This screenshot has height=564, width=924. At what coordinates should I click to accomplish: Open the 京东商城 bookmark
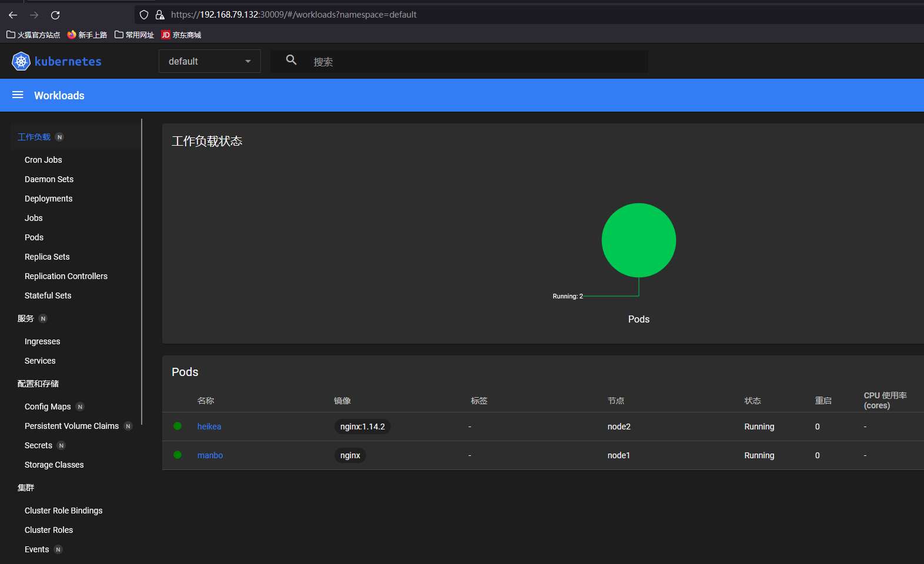[x=181, y=35]
